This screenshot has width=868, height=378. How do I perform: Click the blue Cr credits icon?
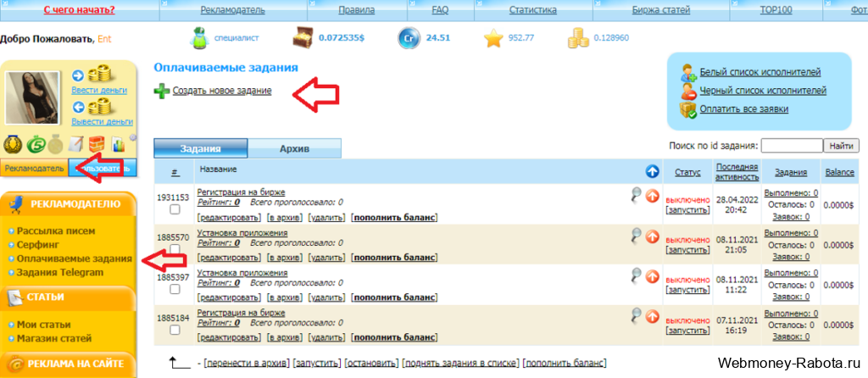point(409,38)
